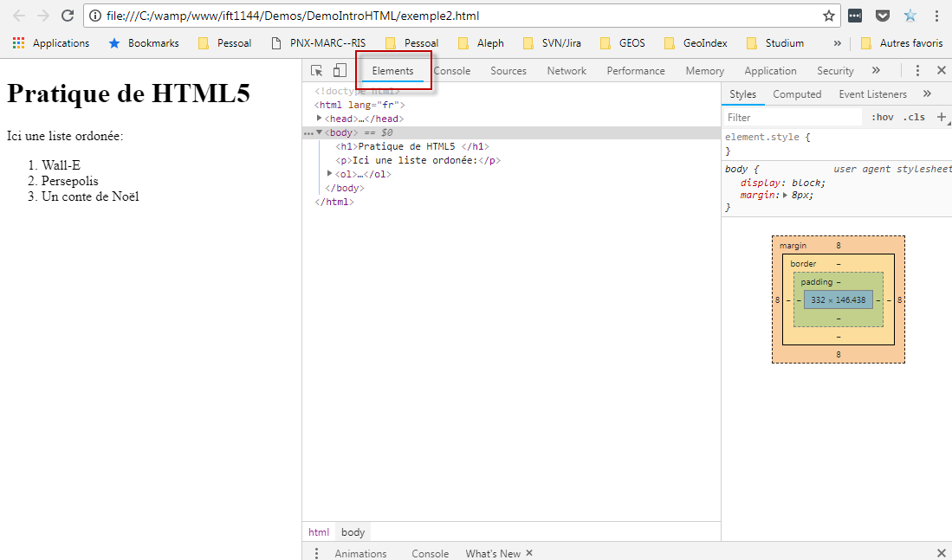Toggle the :hov element state button
952x560 pixels.
(x=882, y=117)
